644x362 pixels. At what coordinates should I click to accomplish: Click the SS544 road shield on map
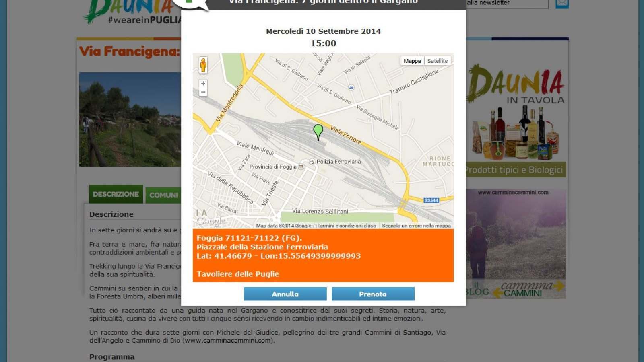431,200
